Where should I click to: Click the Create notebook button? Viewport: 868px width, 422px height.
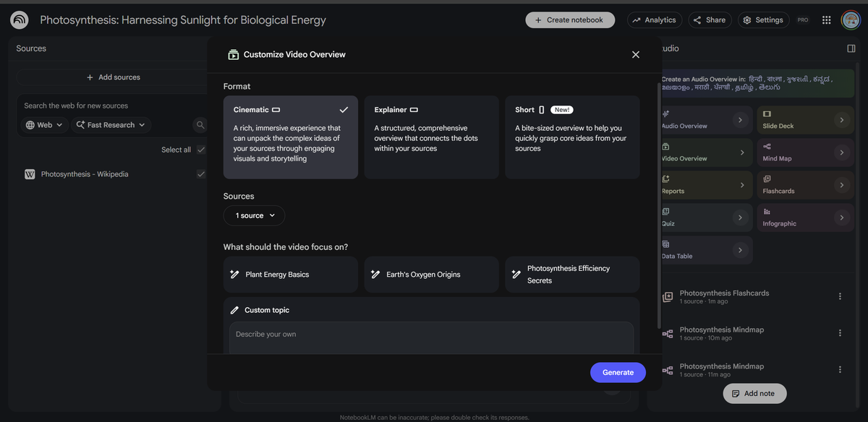click(570, 20)
